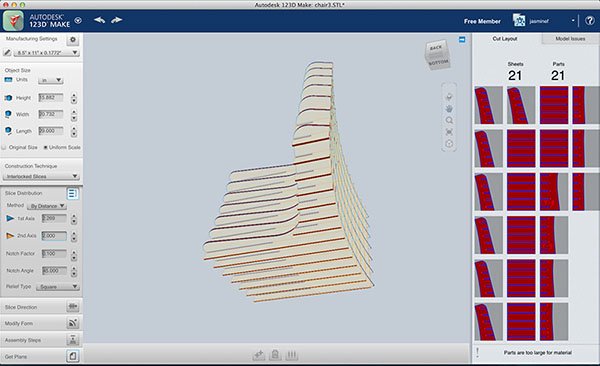600x366 pixels.
Task: Click the Notch Angle value field
Action: click(54, 270)
